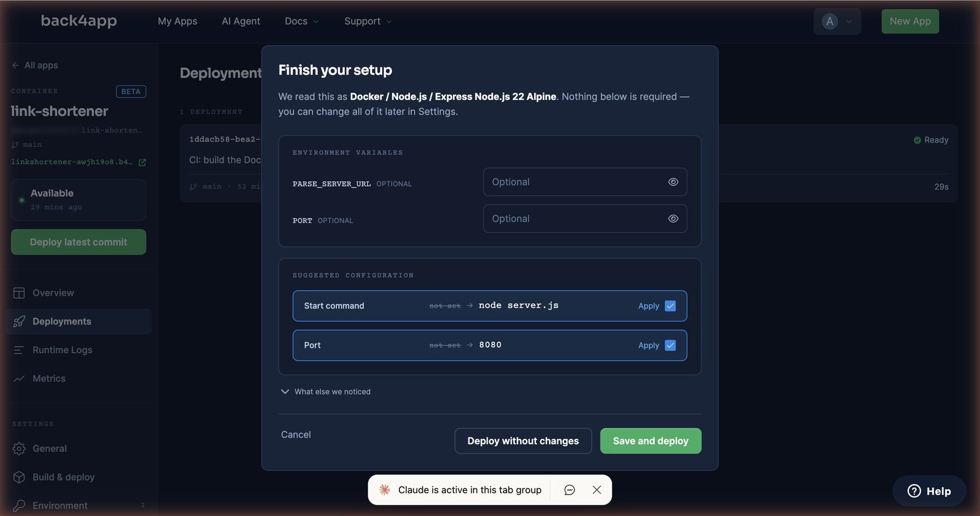Click the back4app logo
Viewport: 980px width, 516px height.
point(79,21)
